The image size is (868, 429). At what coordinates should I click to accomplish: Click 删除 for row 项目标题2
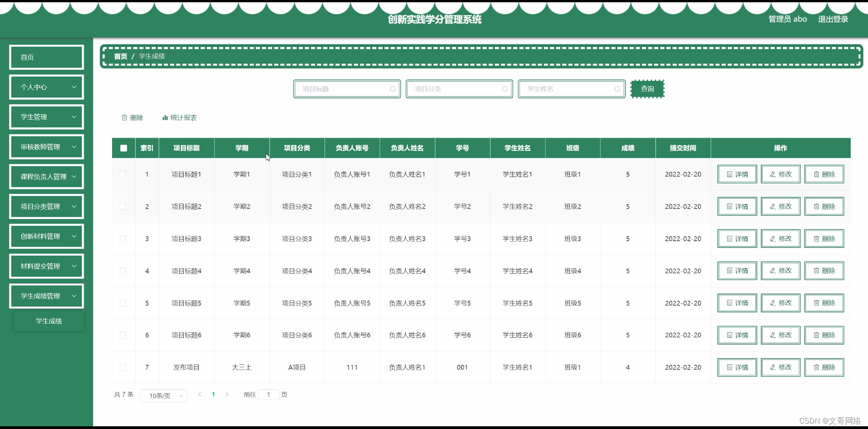pos(824,206)
